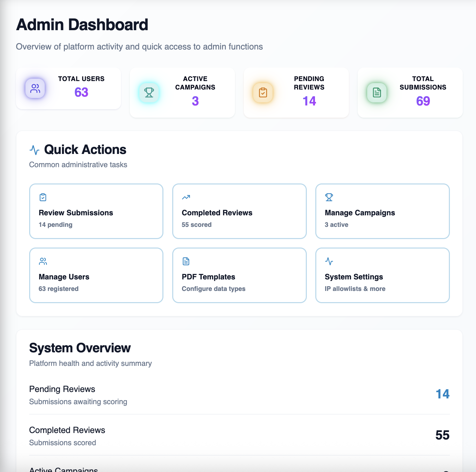Click the '3 active' text
Viewport: 476px width, 472px height.
click(337, 225)
